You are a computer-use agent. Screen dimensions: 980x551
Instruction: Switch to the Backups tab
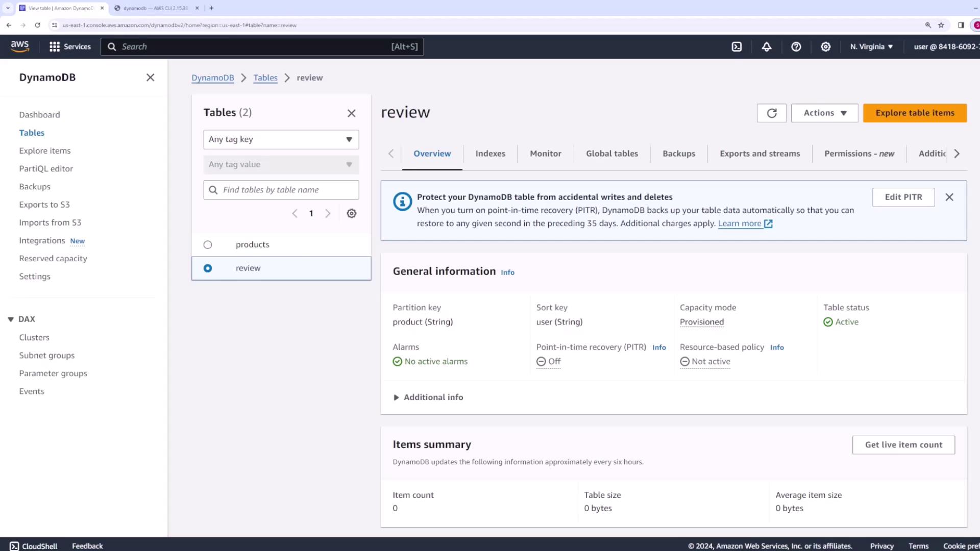(678, 154)
